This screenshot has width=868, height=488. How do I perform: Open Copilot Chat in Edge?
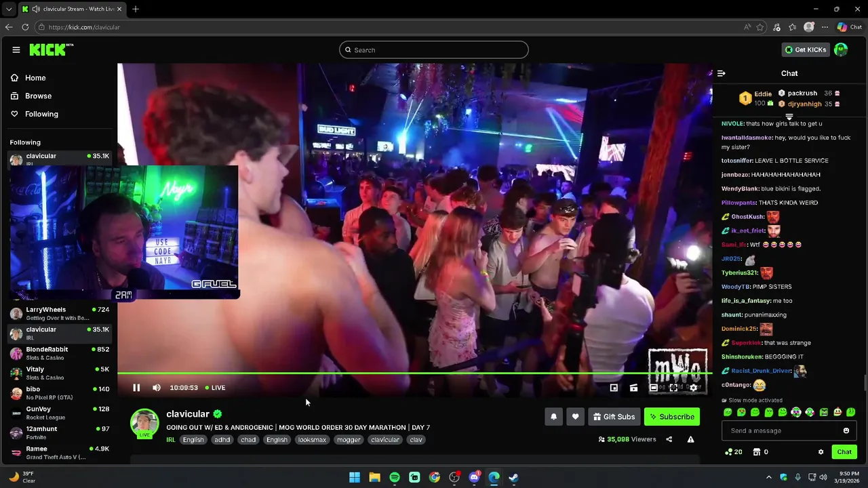849,27
